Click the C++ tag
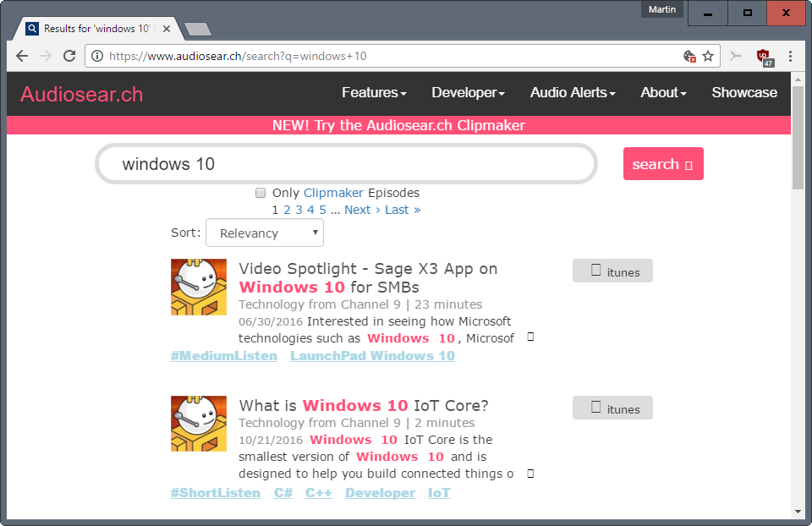Image resolution: width=812 pixels, height=526 pixels. 319,493
